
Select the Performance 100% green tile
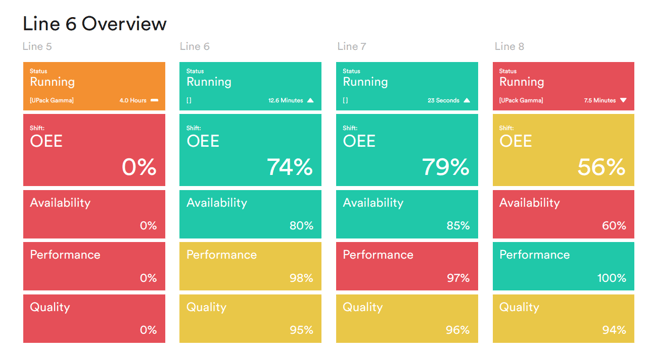point(563,266)
